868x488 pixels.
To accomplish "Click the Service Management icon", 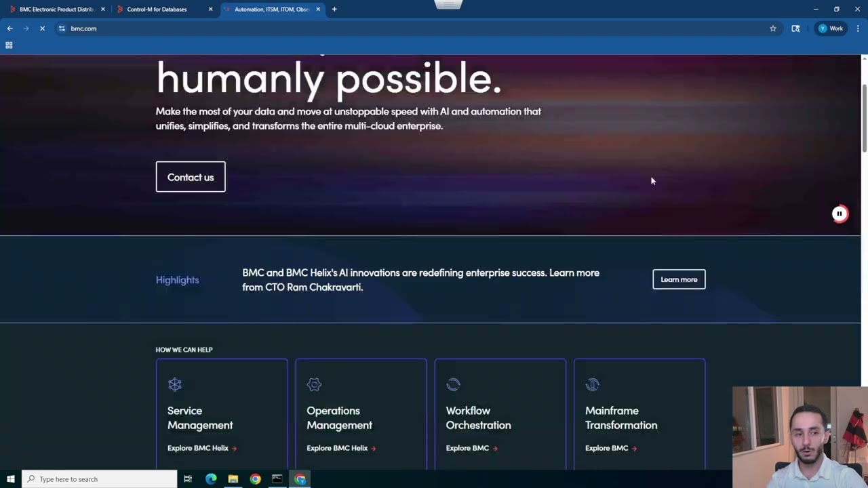I will point(175,384).
